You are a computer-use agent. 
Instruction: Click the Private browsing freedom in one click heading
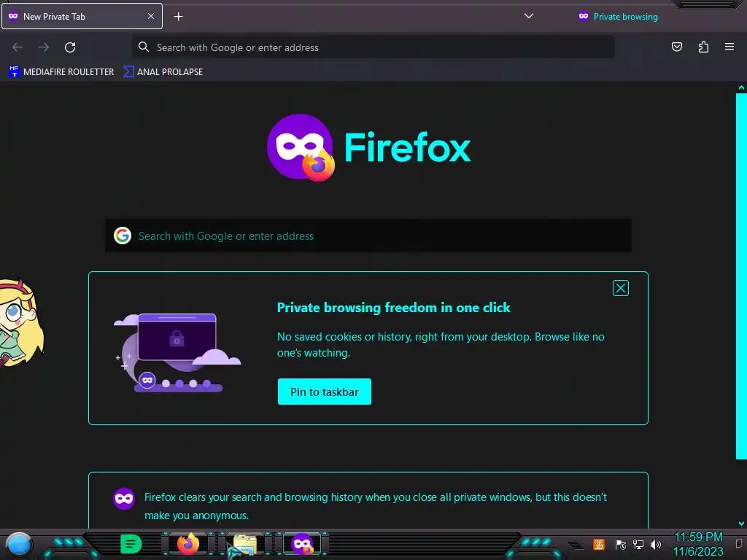pos(393,308)
